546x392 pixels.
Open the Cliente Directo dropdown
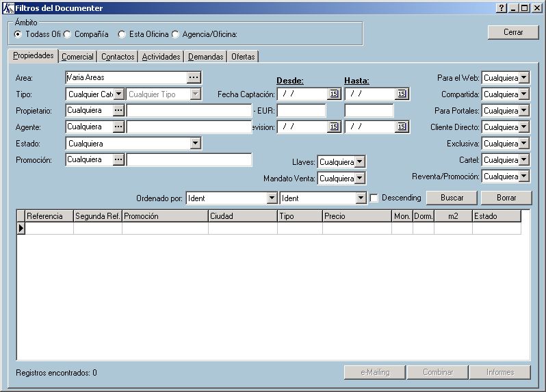(x=524, y=127)
